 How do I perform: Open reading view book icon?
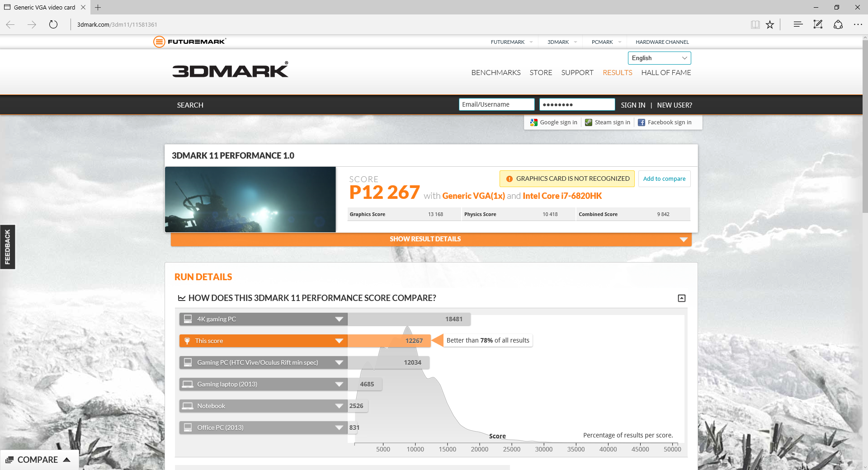coord(755,24)
